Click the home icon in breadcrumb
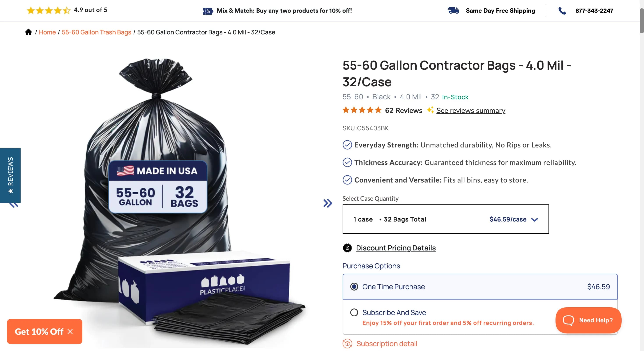 [x=28, y=32]
